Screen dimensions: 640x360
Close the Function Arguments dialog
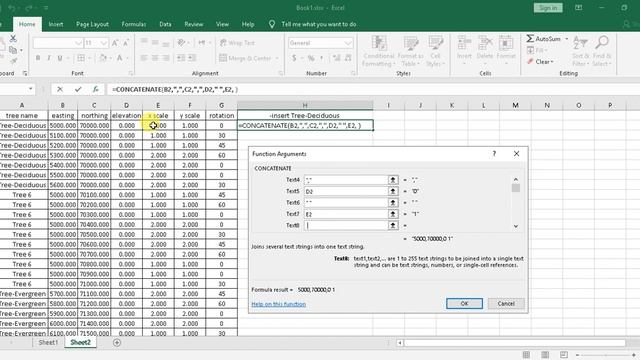[x=516, y=154]
